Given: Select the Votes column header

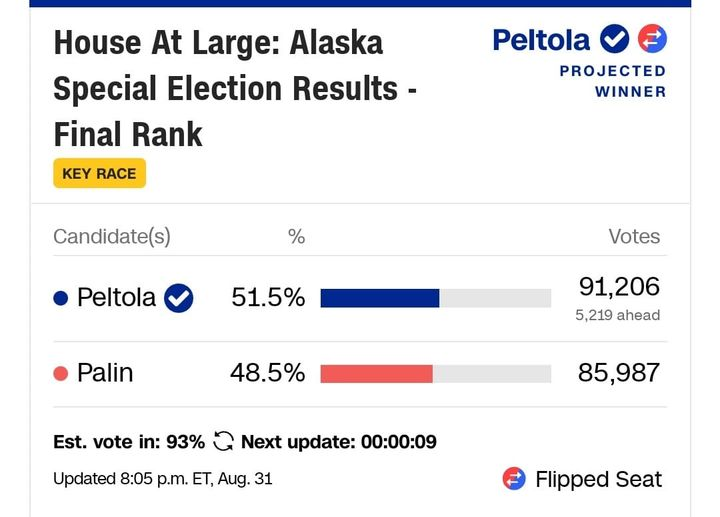Looking at the screenshot, I should [x=634, y=237].
